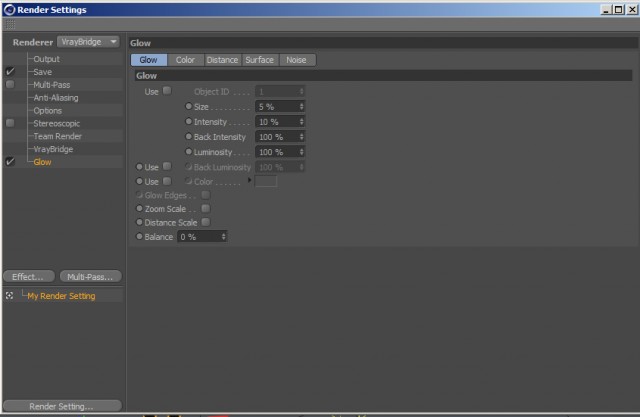Select Stereoscopic in the settings list

click(57, 124)
